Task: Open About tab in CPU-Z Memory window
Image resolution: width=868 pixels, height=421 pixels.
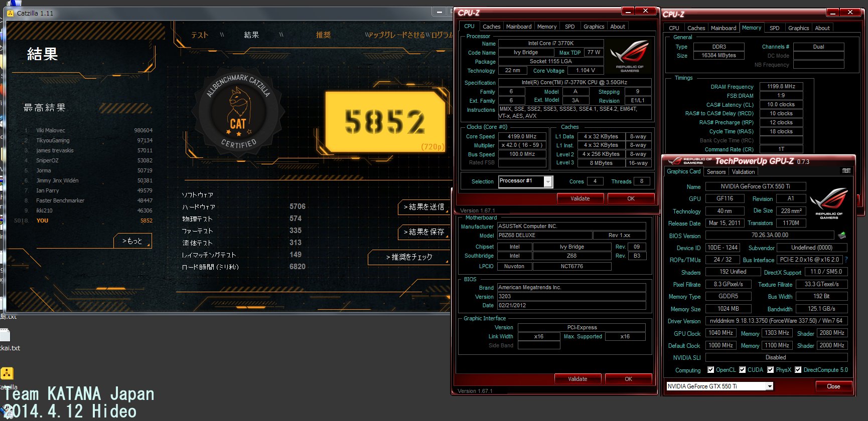Action: click(x=822, y=28)
